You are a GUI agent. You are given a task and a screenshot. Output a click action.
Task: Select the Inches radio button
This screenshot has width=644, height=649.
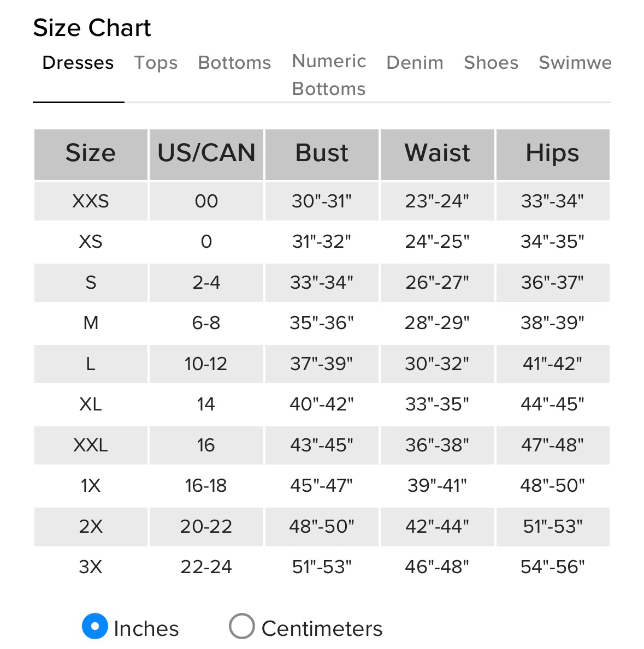pos(95,626)
